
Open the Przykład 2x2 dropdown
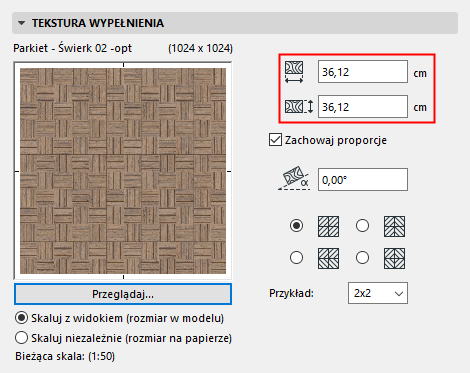pos(378,293)
